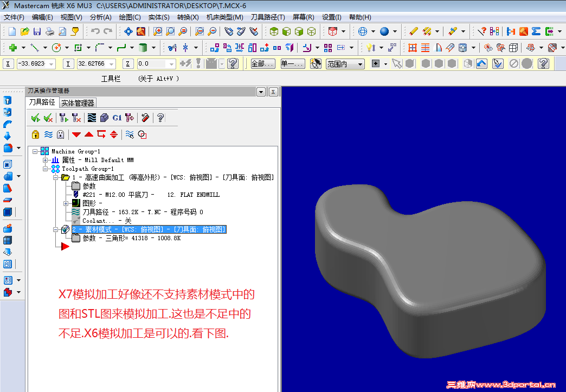Click the G1 post process icon
The image size is (566, 392).
[x=117, y=118]
